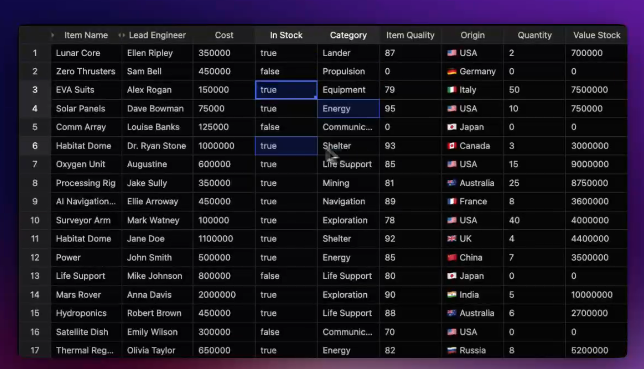Click the Italy flag icon in row 3
Viewport: 644px width, 369px height.
[452, 90]
